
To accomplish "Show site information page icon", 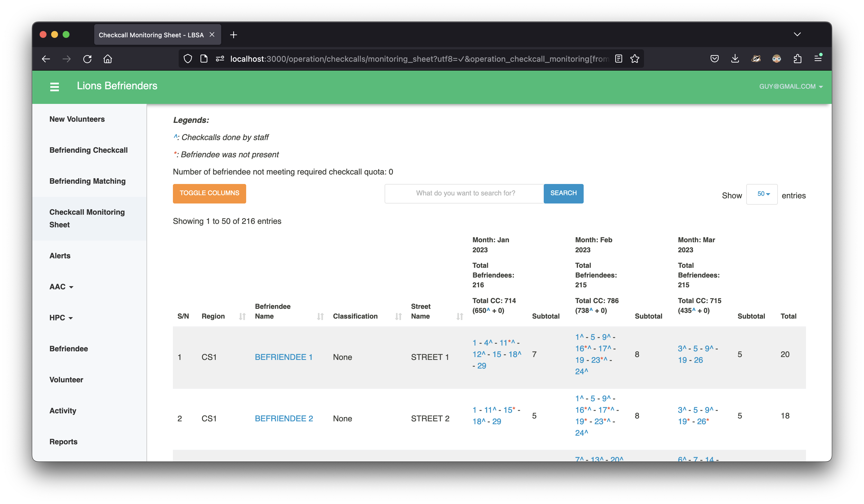I will point(204,59).
